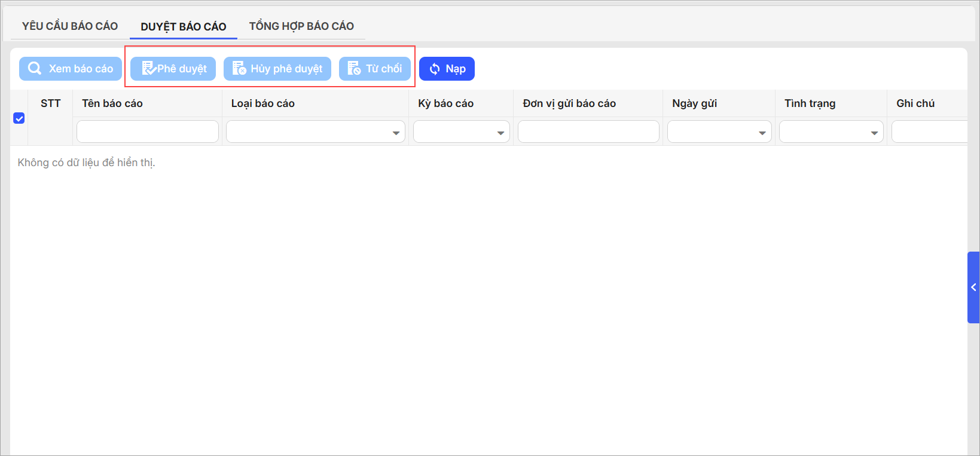
Task: Toggle the select-all checkbox in table header
Action: point(19,118)
